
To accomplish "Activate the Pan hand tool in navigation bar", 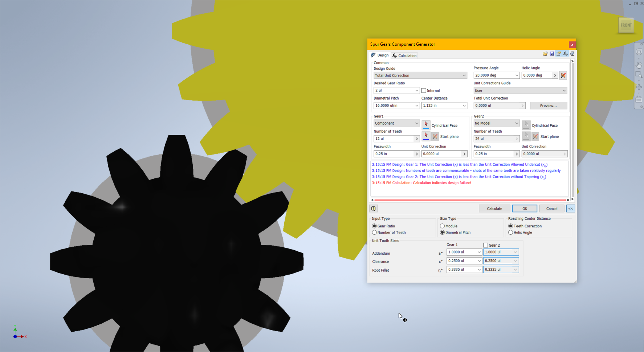I will coord(639,65).
